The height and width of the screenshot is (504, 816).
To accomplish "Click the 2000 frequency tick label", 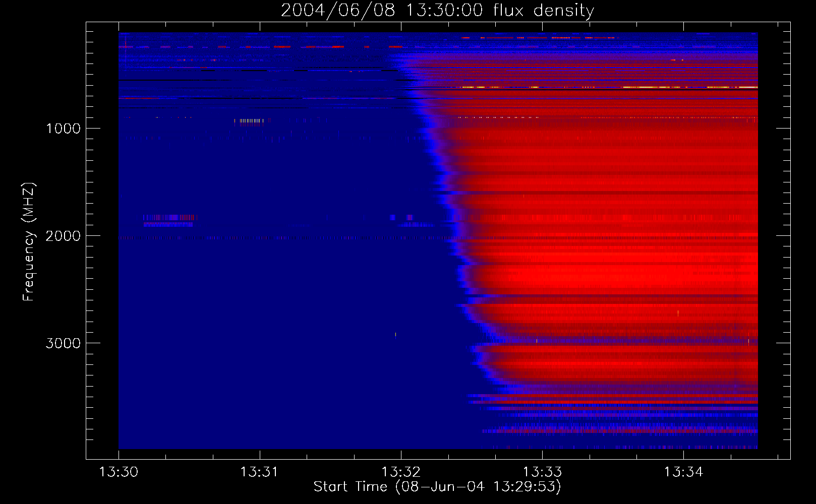I will 63,236.
